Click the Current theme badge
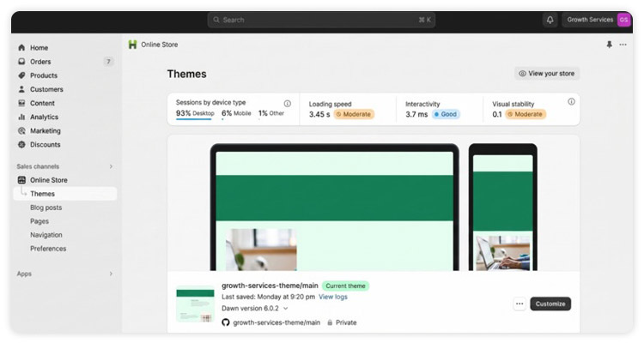644x343 pixels. coord(345,286)
